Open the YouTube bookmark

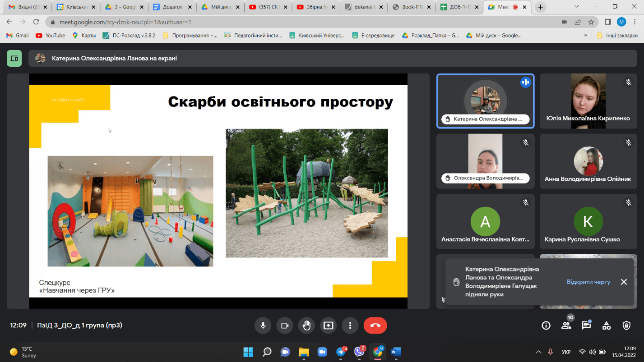tap(50, 35)
